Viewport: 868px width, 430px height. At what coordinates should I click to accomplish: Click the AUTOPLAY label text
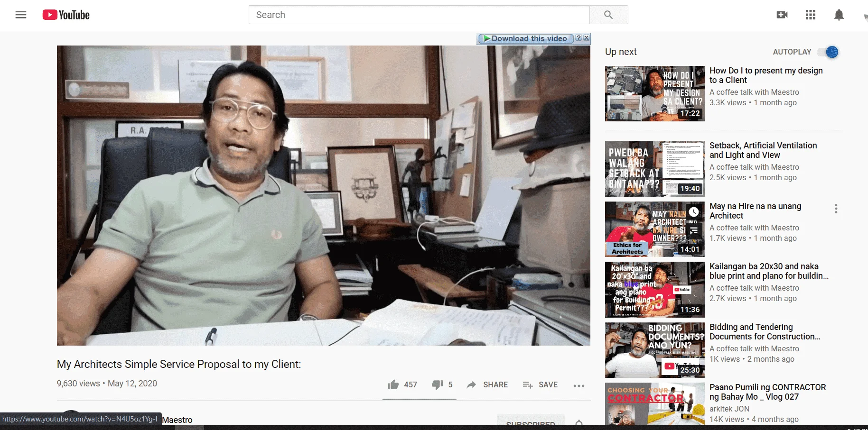[x=792, y=52]
